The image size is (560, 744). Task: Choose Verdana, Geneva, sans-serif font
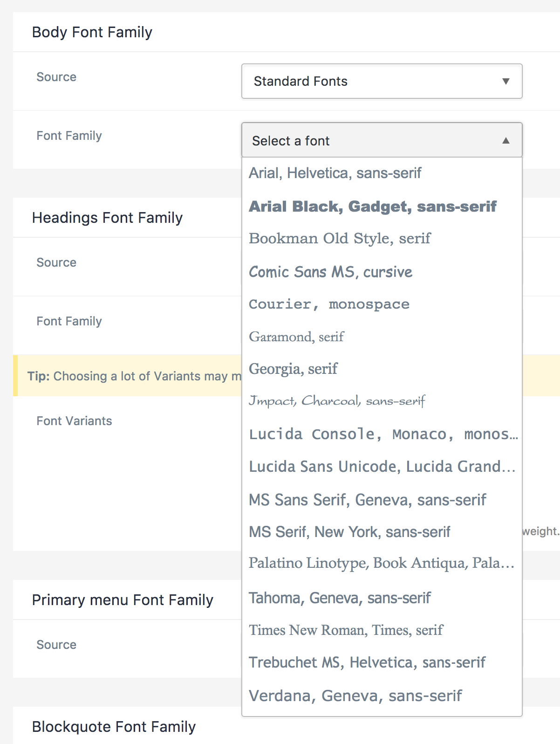[x=355, y=696]
